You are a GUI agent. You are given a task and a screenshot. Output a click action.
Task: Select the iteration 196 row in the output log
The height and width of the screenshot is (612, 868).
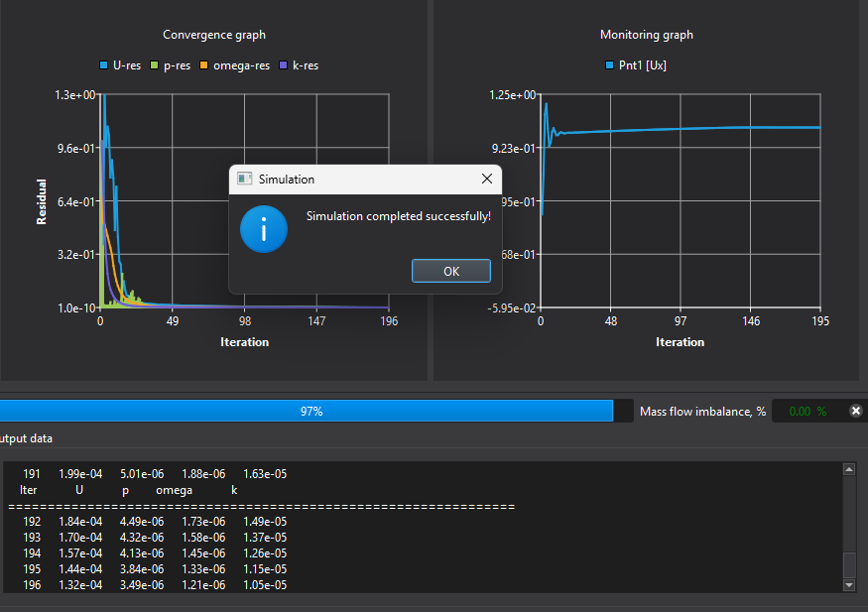pyautogui.click(x=149, y=585)
